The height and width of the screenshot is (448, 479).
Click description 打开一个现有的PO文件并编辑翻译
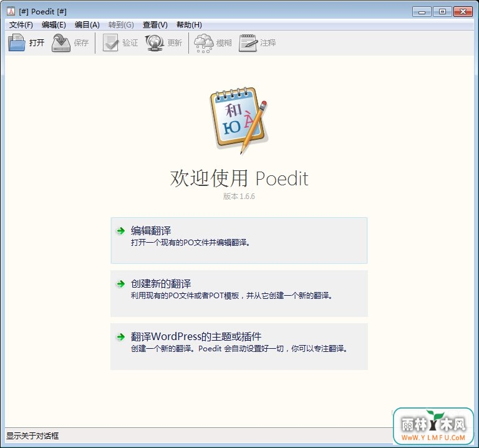190,243
